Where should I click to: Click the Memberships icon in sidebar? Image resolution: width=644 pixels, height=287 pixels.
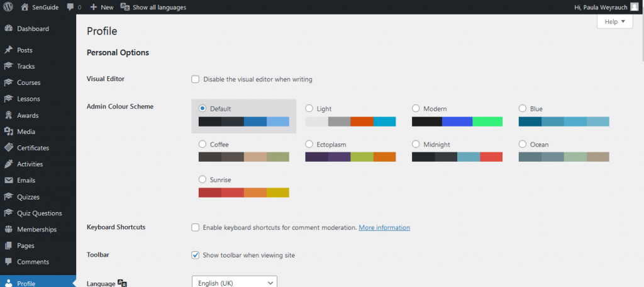point(8,230)
